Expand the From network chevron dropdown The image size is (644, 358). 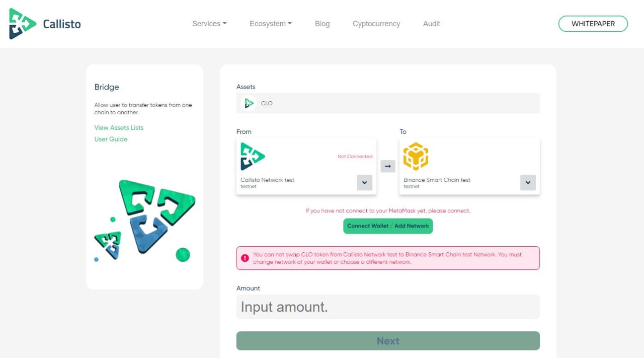[x=364, y=182]
